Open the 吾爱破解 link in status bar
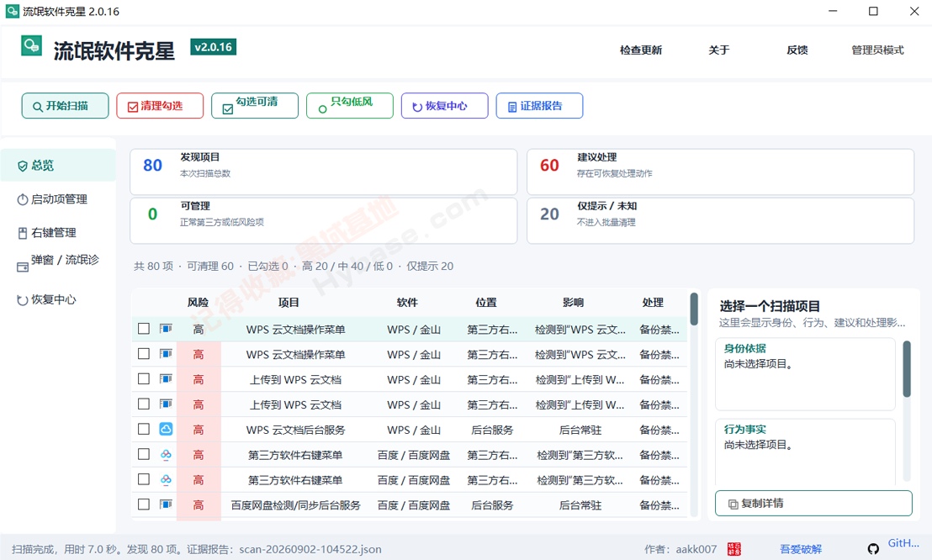 coord(801,549)
